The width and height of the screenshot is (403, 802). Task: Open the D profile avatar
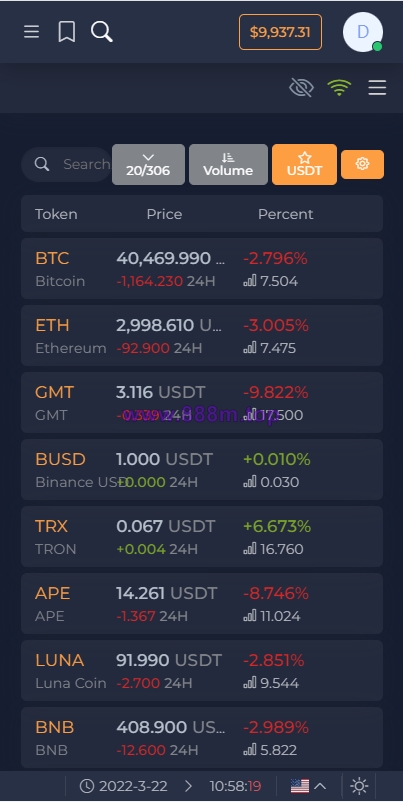pyautogui.click(x=363, y=32)
